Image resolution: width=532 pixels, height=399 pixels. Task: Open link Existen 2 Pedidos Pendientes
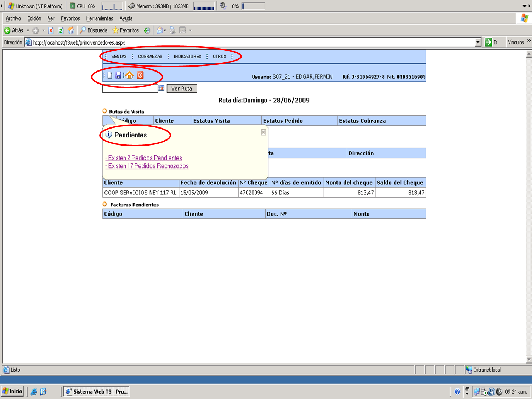(143, 158)
